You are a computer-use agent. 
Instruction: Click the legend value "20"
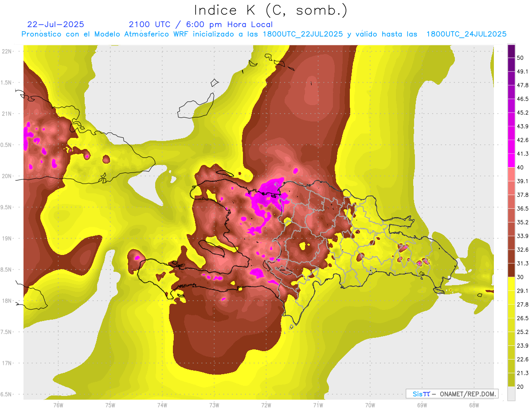click(x=520, y=387)
